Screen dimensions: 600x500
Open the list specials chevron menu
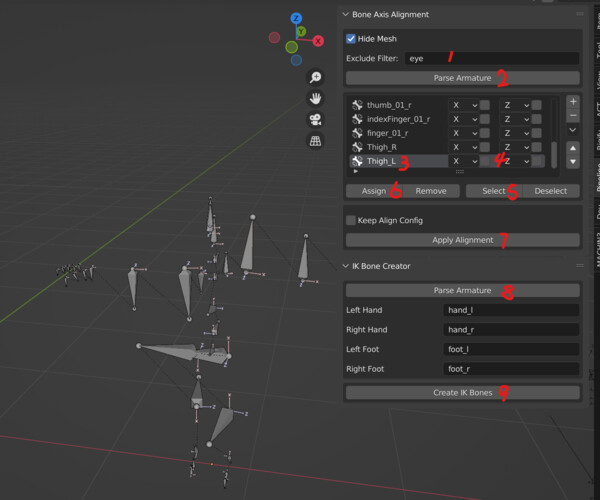pyautogui.click(x=573, y=130)
